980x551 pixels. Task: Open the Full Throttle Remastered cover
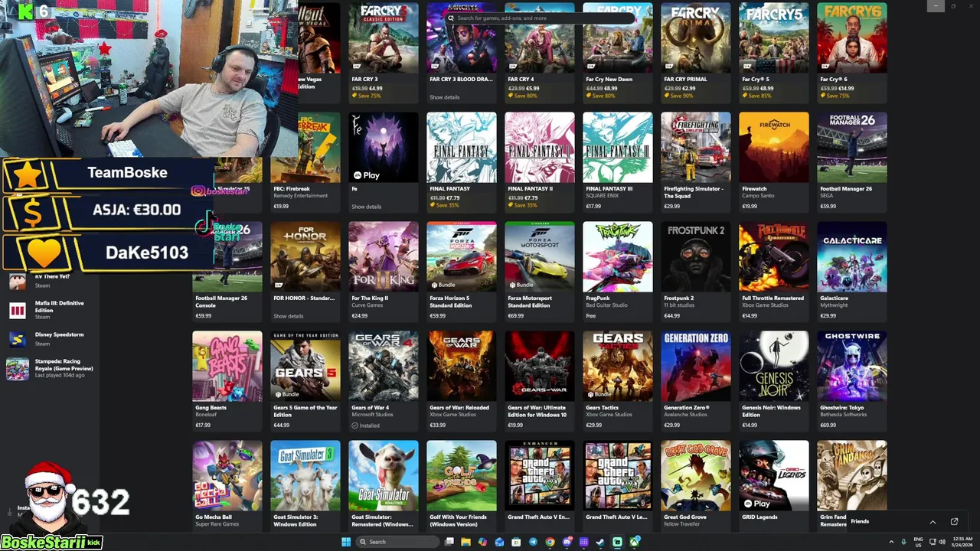point(774,256)
